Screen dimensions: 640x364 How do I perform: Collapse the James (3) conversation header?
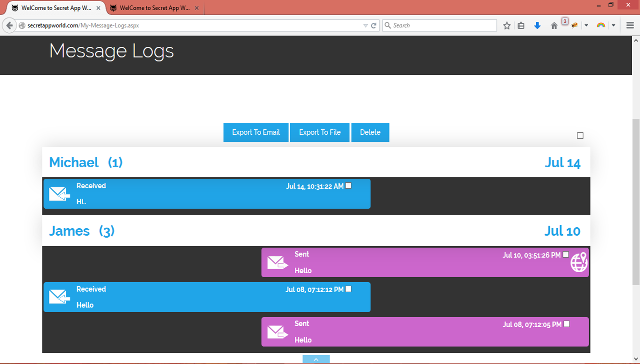point(316,231)
